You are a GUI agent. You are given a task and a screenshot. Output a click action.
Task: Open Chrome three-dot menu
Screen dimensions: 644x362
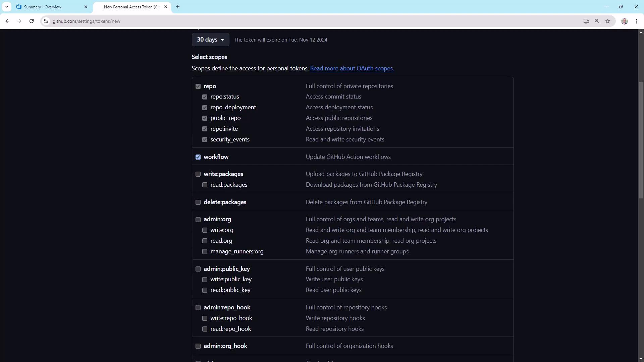point(637,21)
